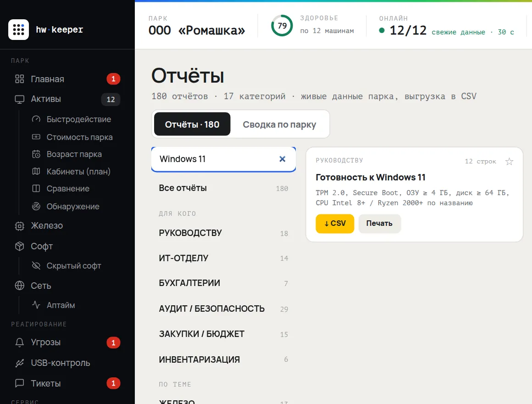
Task: Click the свежие данные · 30 с status
Action: pos(473,32)
